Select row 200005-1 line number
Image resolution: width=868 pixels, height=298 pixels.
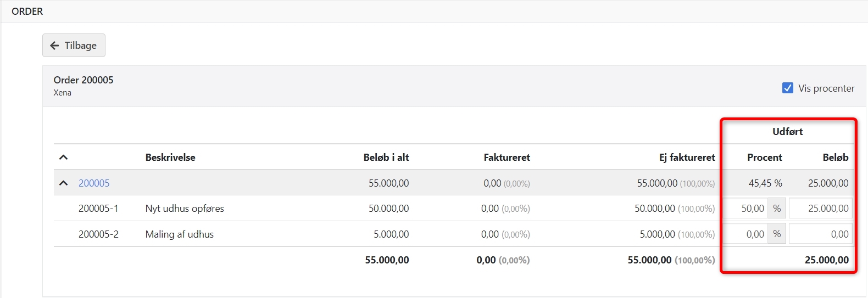(x=98, y=209)
